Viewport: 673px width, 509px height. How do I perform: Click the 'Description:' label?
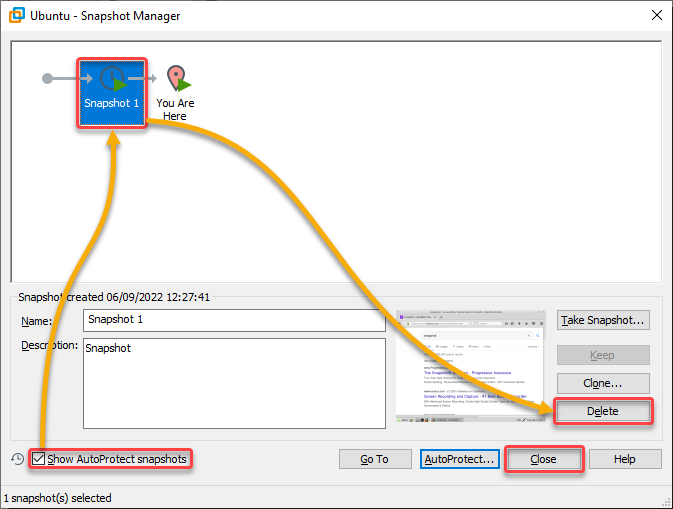point(50,345)
